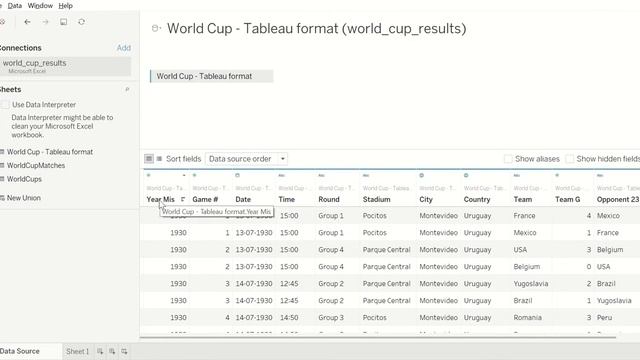Image resolution: width=640 pixels, height=360 pixels.
Task: Open Year Mis column dropdown arrow
Action: pos(184,176)
